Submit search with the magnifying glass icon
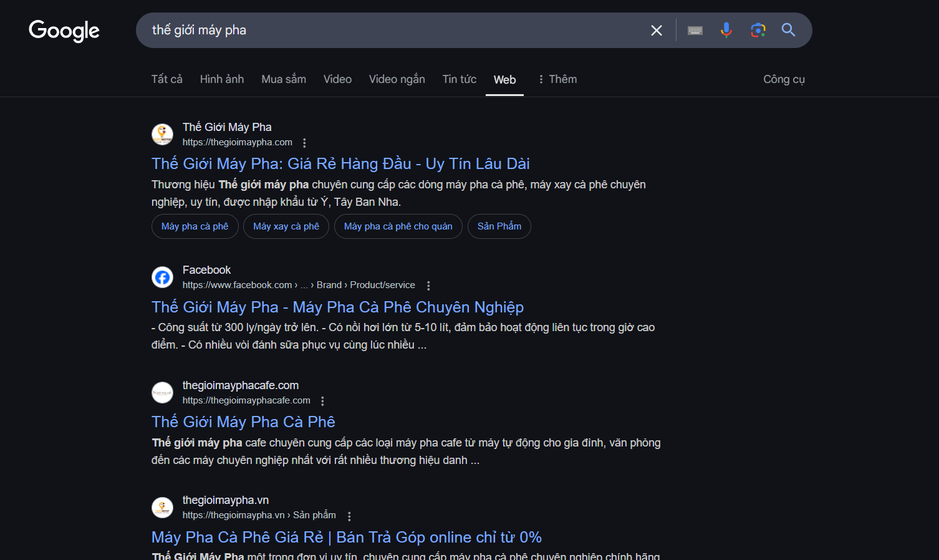The height and width of the screenshot is (560, 939). pyautogui.click(x=789, y=30)
